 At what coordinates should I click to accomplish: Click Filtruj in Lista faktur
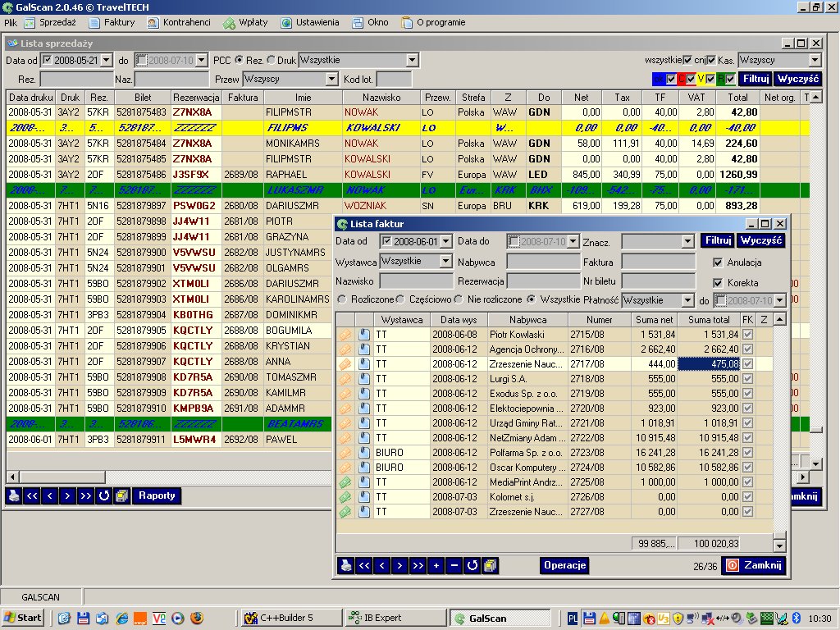coord(718,240)
